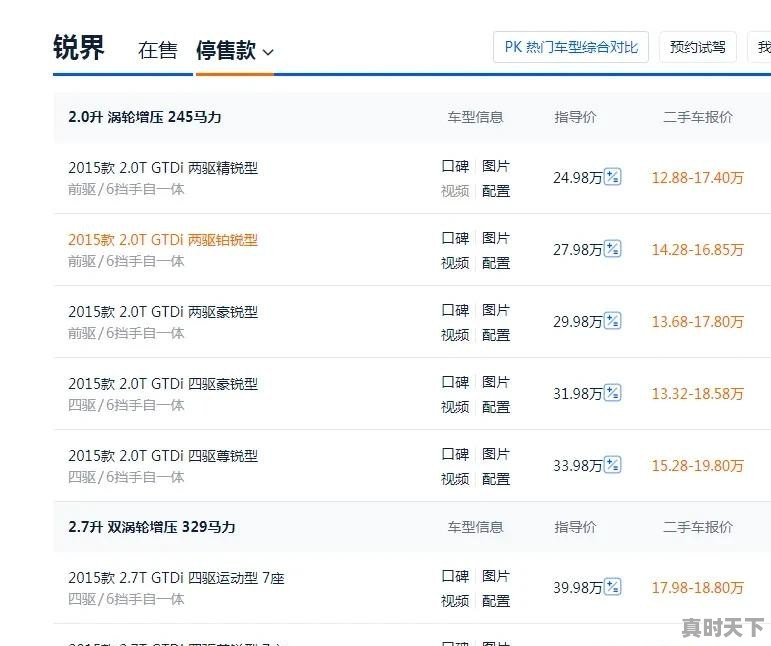This screenshot has height=646, width=771.
Task: View 口碑 for 四驱尊锐型 row
Action: click(455, 454)
